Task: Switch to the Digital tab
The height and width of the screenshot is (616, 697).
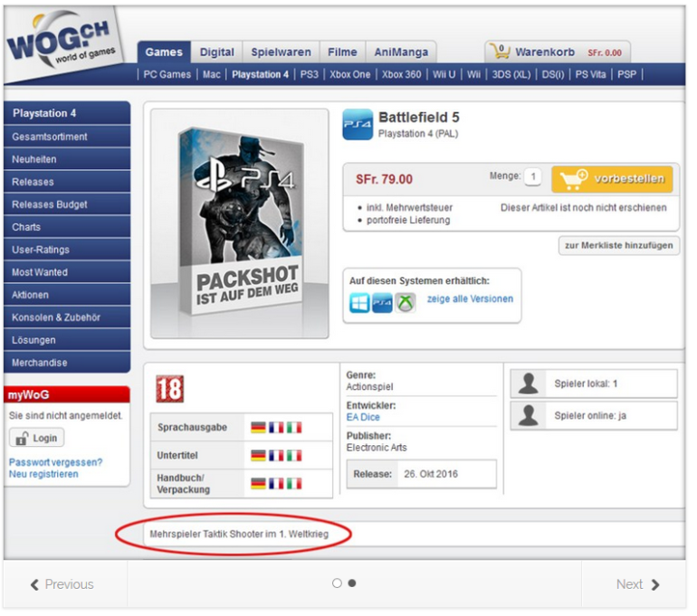Action: pos(217,52)
